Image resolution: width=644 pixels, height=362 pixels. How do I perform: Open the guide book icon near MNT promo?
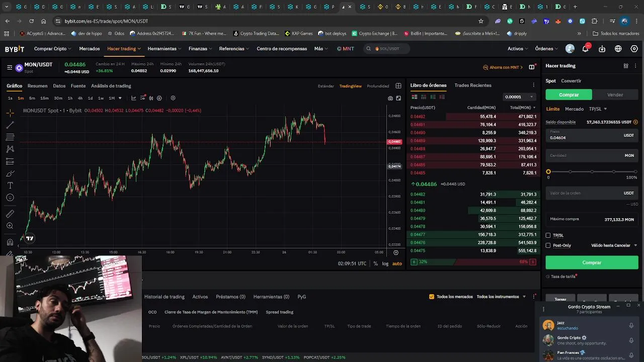[x=531, y=67]
